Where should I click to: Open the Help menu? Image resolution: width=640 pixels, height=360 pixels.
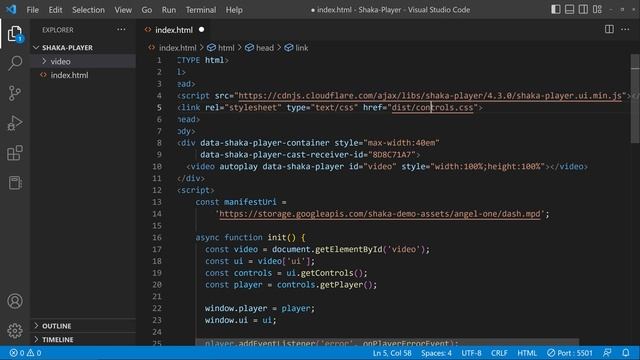pos(234,10)
